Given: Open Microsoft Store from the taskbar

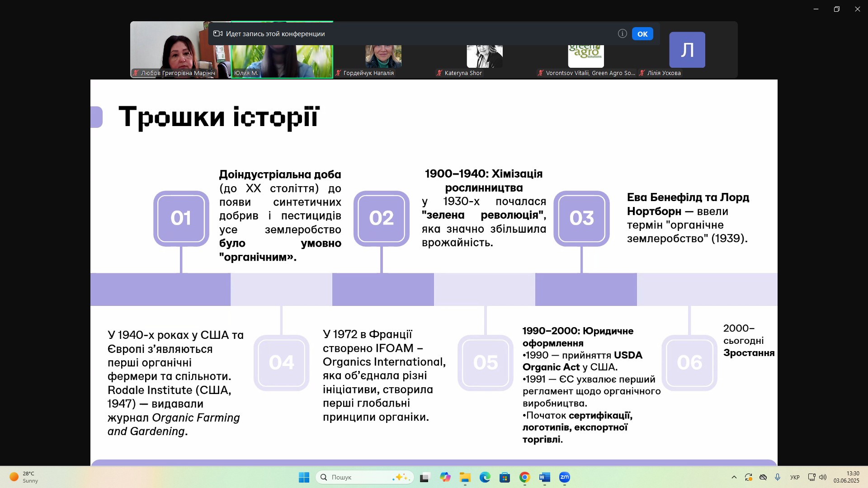Looking at the screenshot, I should pos(505,477).
